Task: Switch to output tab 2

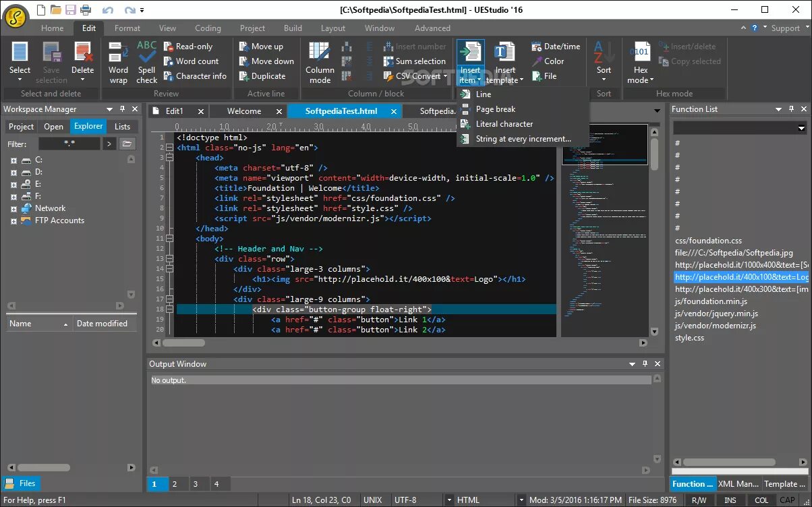Action: 174,484
